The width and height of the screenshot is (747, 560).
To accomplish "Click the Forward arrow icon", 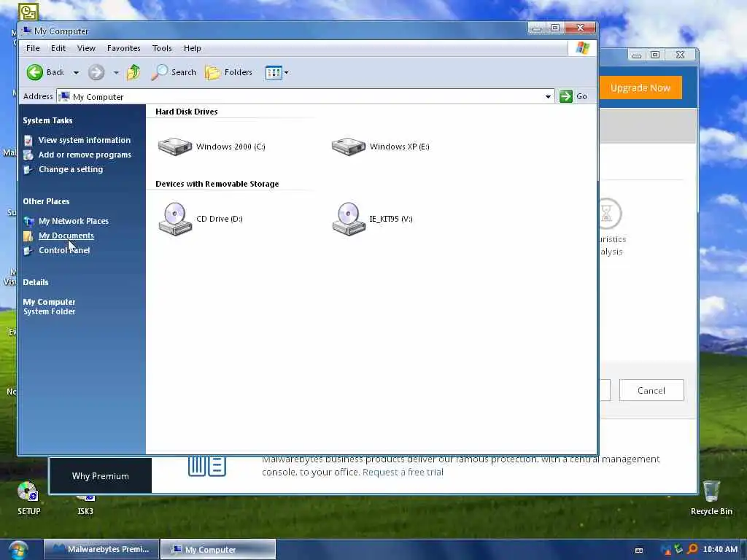I will click(x=96, y=72).
